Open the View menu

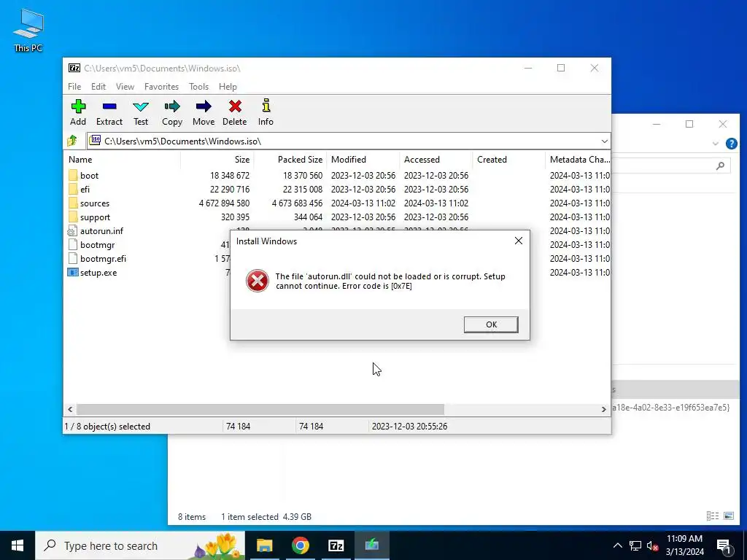click(x=125, y=87)
